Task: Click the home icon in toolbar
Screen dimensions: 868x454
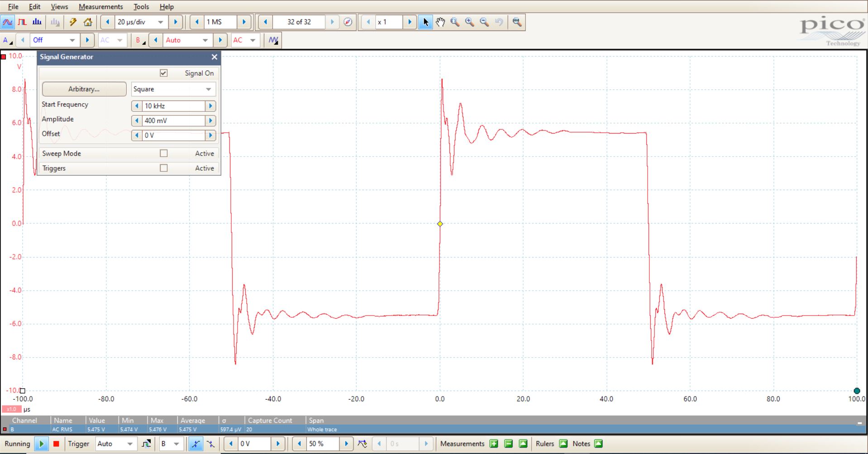Action: [x=88, y=22]
